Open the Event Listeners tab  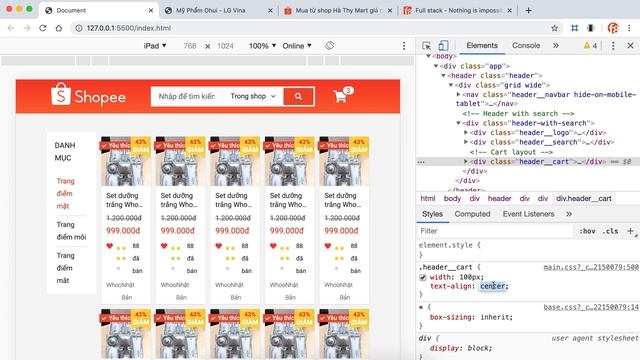pos(529,214)
